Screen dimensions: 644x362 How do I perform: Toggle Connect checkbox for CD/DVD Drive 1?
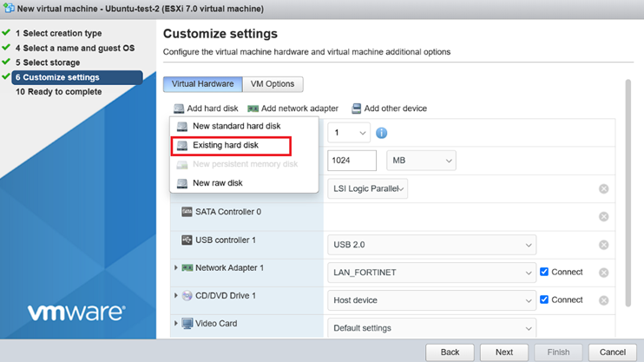(544, 299)
